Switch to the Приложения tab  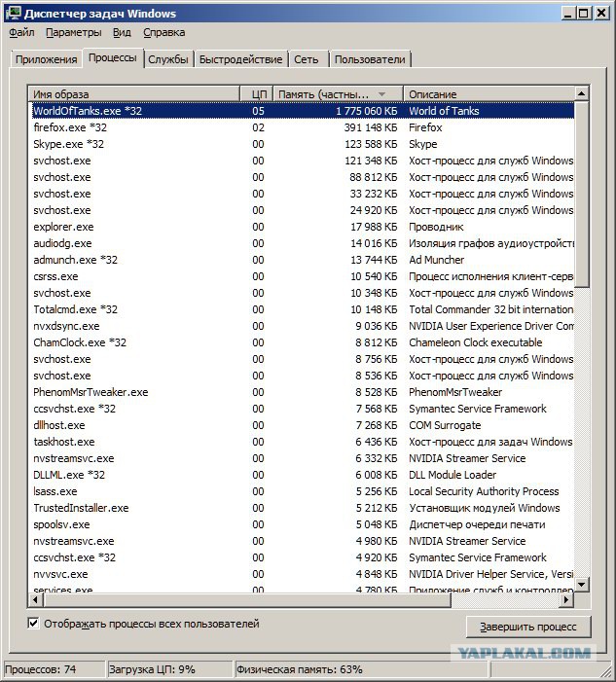pyautogui.click(x=46, y=59)
